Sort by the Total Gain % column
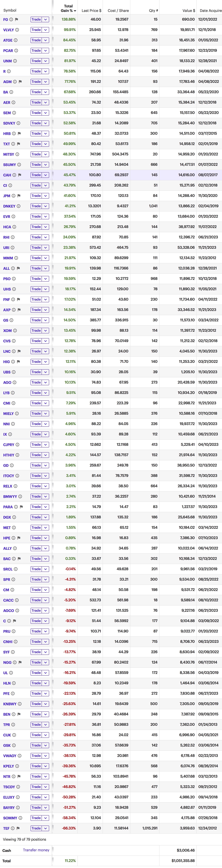222x868 pixels. (69, 8)
